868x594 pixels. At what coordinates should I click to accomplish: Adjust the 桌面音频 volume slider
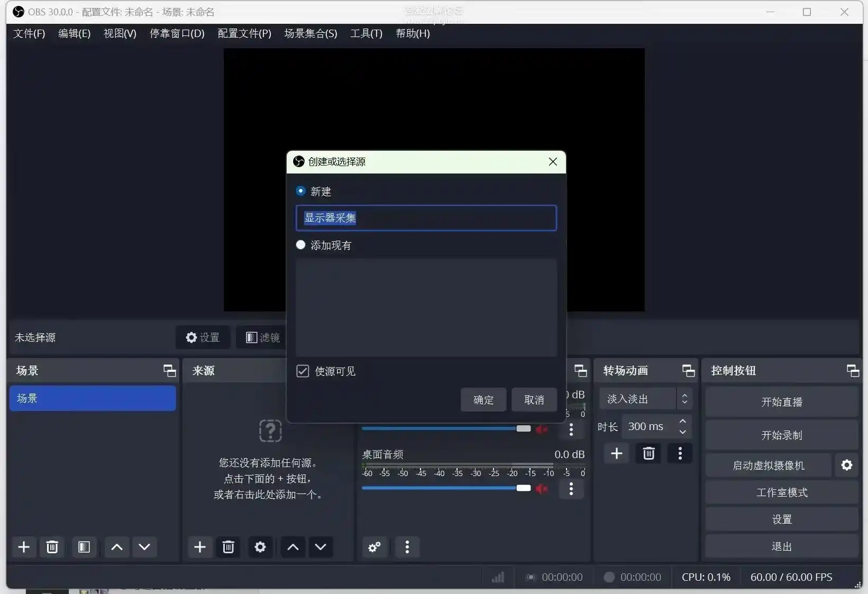[524, 488]
